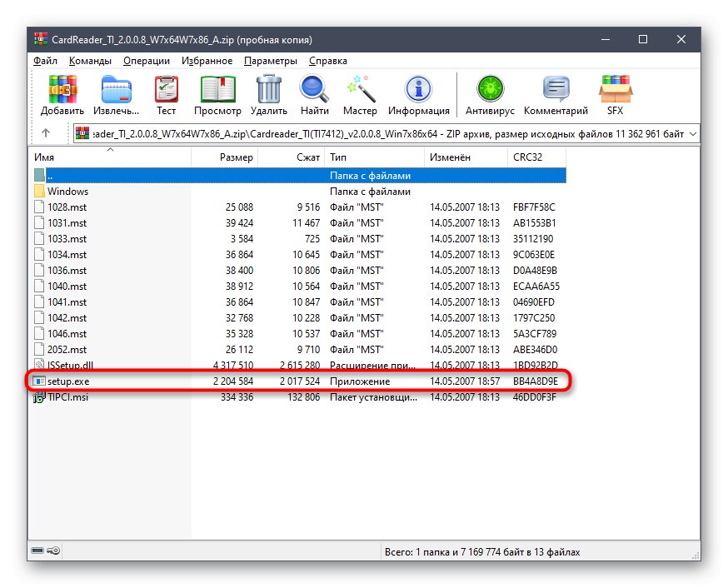This screenshot has width=728, height=588.
Task: Click the drive icon in status bar
Action: point(37,551)
